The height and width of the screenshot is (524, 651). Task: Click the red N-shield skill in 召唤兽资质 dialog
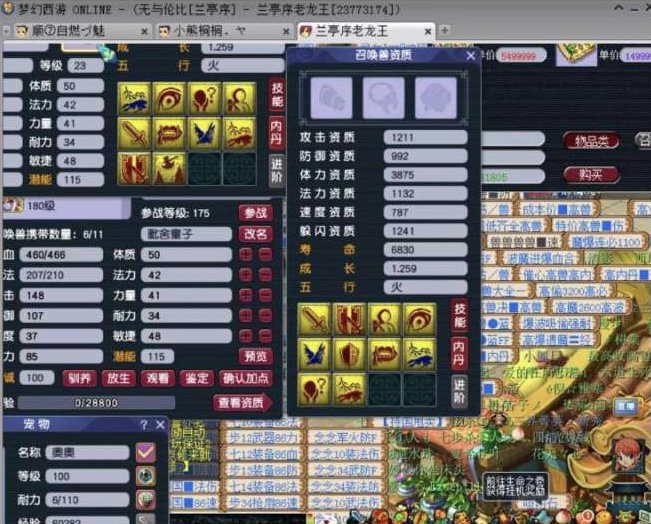pyautogui.click(x=350, y=319)
